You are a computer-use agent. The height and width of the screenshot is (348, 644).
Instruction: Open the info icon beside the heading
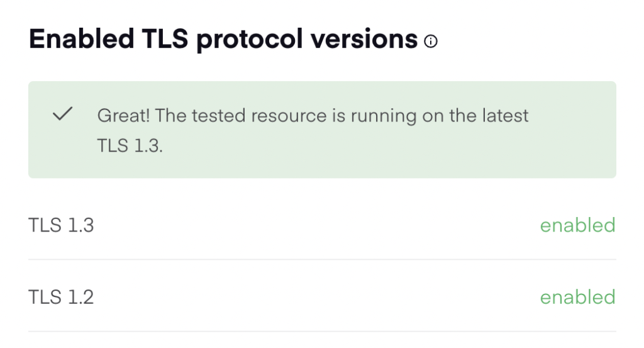pyautogui.click(x=430, y=41)
